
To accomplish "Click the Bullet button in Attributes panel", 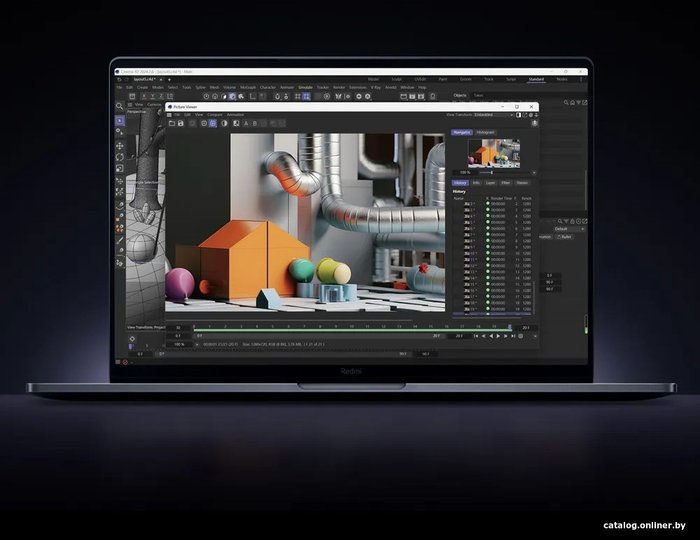I will pos(564,237).
